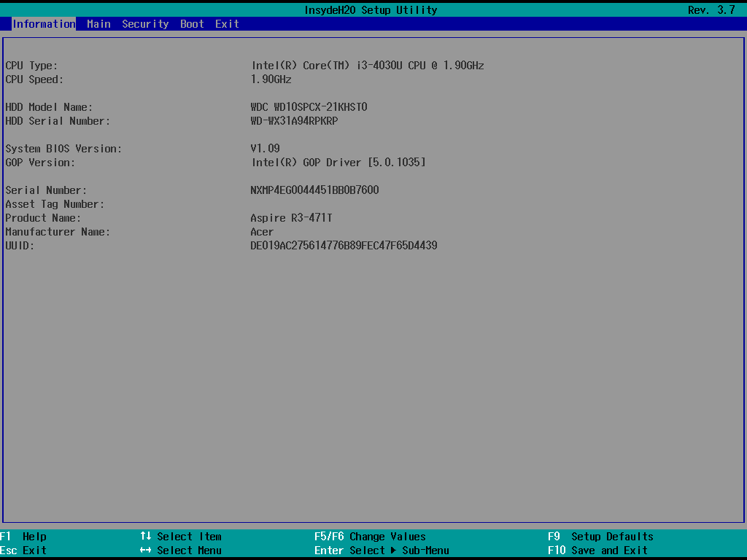Click the F1 Help hint
The image size is (747, 560).
[23, 537]
